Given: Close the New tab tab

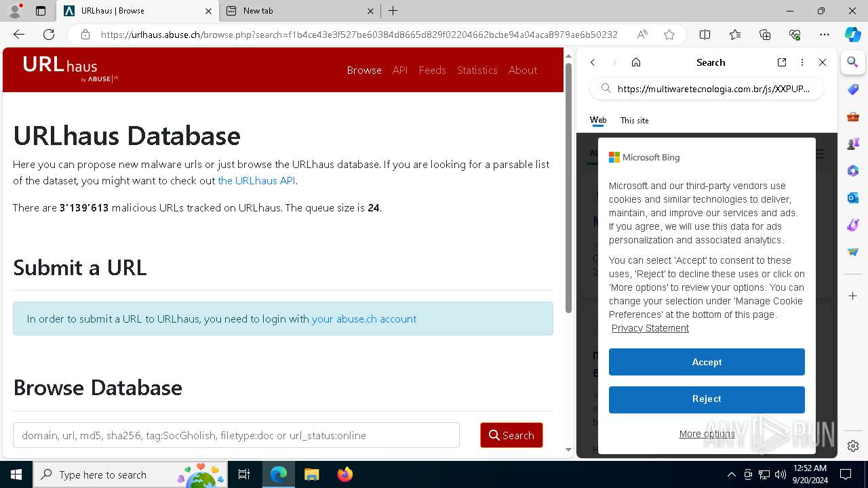Looking at the screenshot, I should [370, 11].
